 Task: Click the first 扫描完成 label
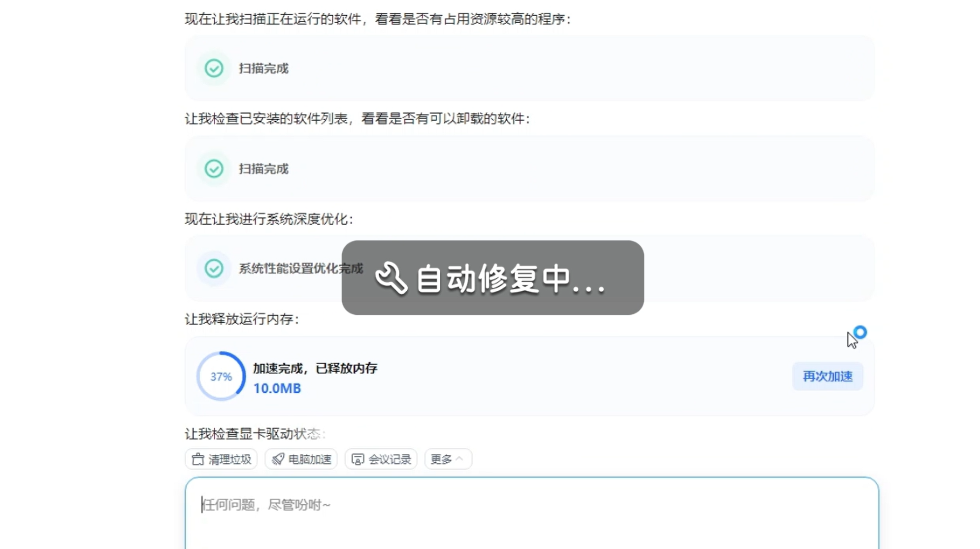263,69
